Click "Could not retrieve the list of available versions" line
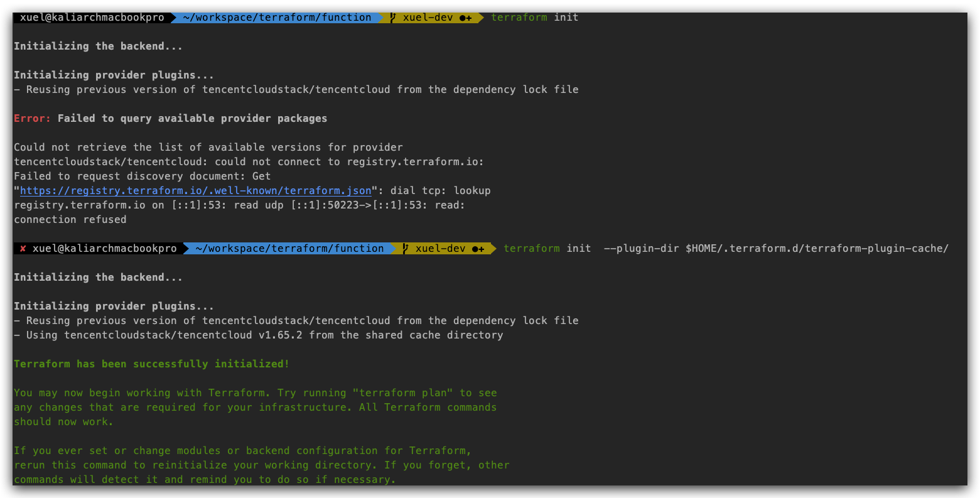Image resolution: width=980 pixels, height=498 pixels. [208, 148]
